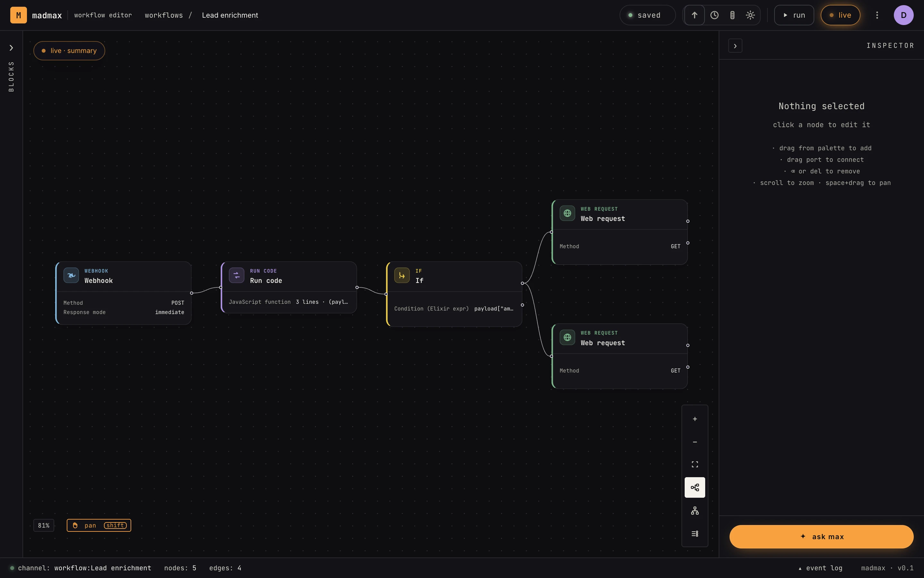
Task: Toggle the live · summary pill
Action: [69, 51]
